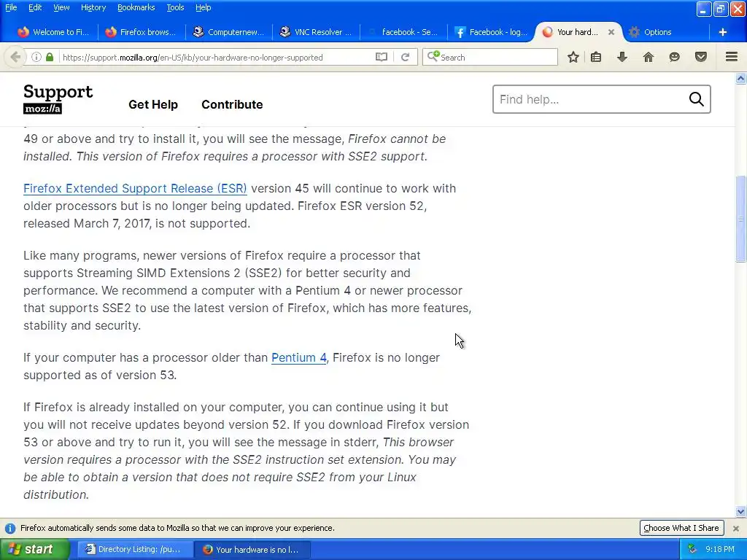Close the 'Your hard...' tab
Screen dimensions: 747x560
point(611,32)
